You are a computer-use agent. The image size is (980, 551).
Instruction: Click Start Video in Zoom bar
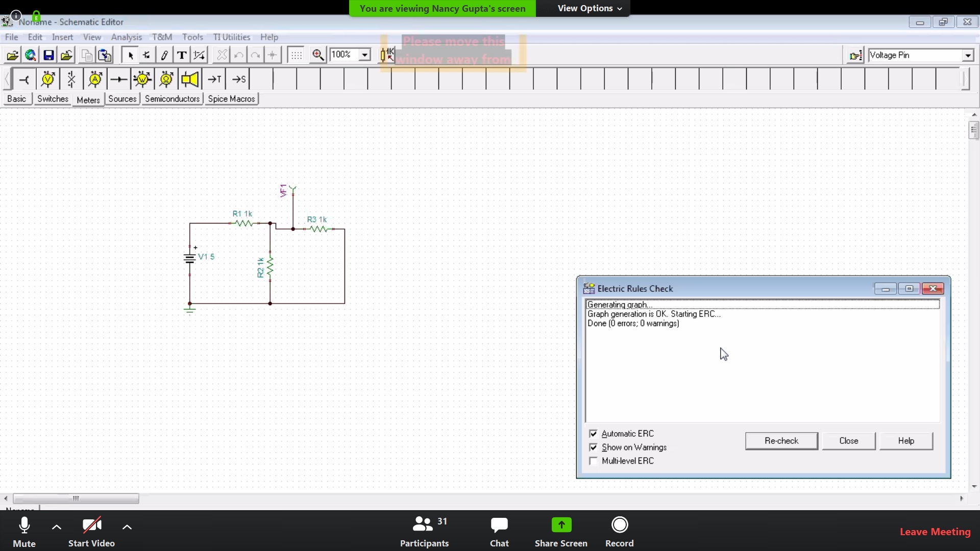92,532
